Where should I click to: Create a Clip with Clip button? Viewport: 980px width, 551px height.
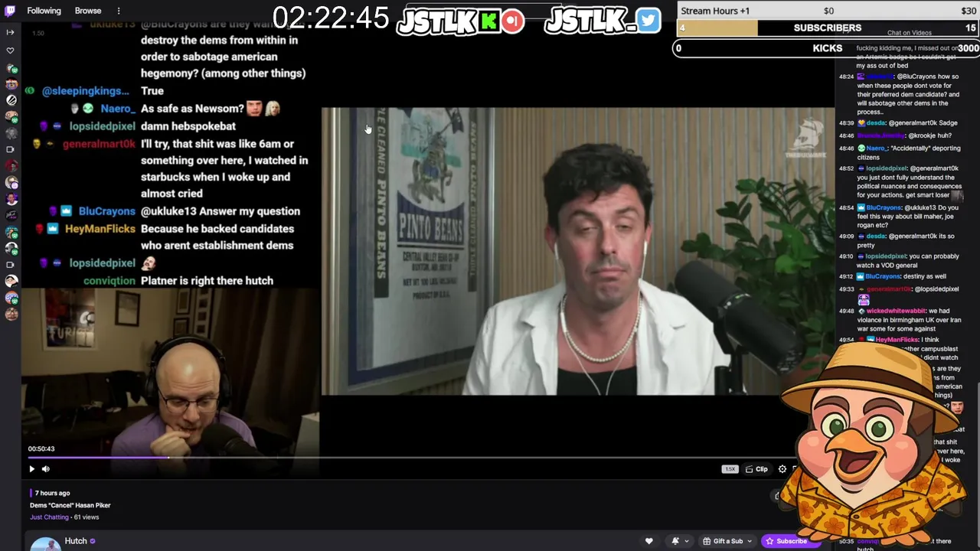click(756, 469)
